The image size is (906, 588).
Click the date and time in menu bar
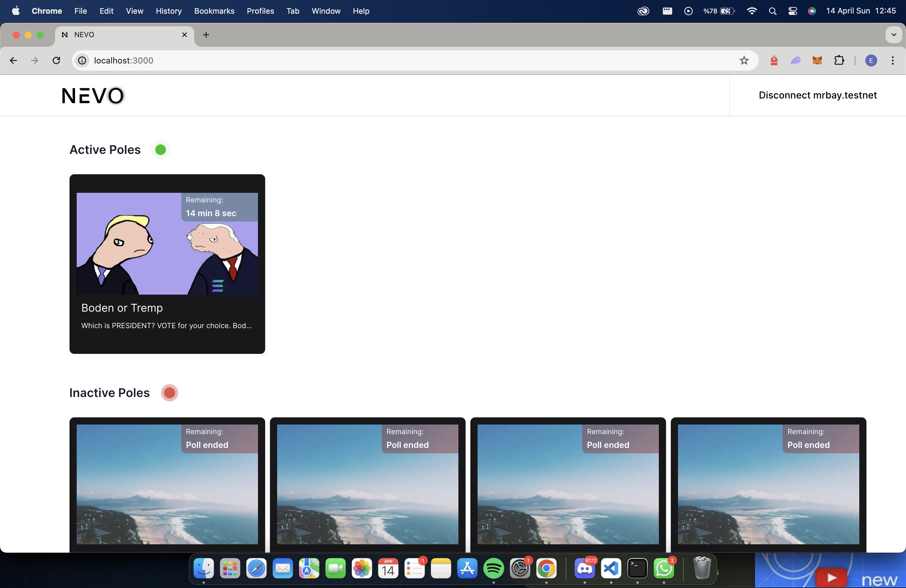[861, 11]
